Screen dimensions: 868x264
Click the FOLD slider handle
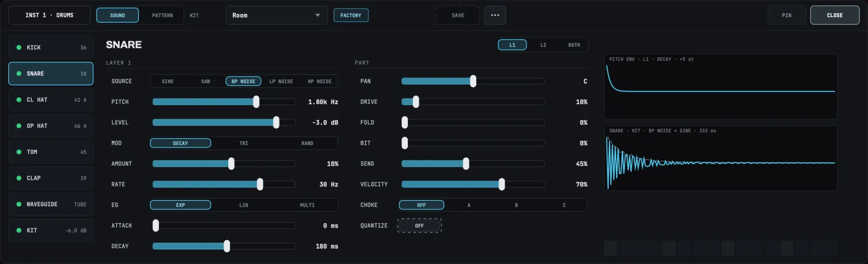click(405, 123)
